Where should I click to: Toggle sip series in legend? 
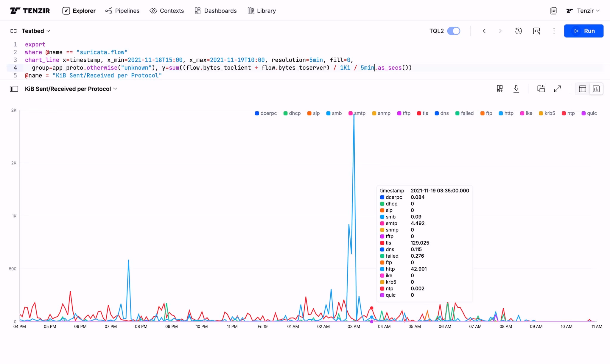[313, 113]
